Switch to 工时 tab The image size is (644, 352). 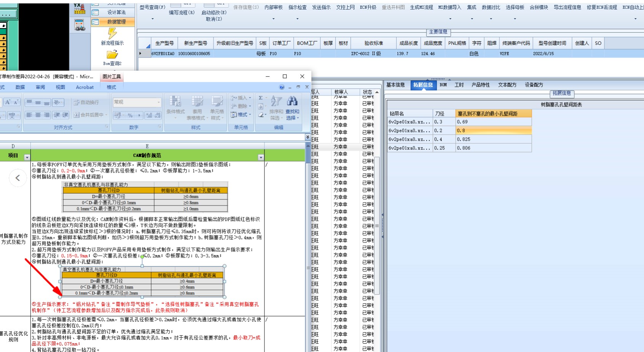pyautogui.click(x=459, y=85)
